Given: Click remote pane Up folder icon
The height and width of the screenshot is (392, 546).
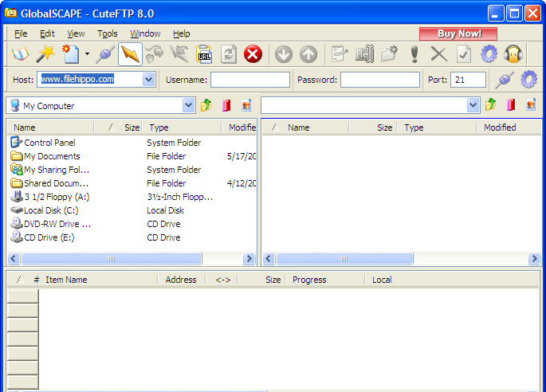Looking at the screenshot, I should tap(491, 105).
